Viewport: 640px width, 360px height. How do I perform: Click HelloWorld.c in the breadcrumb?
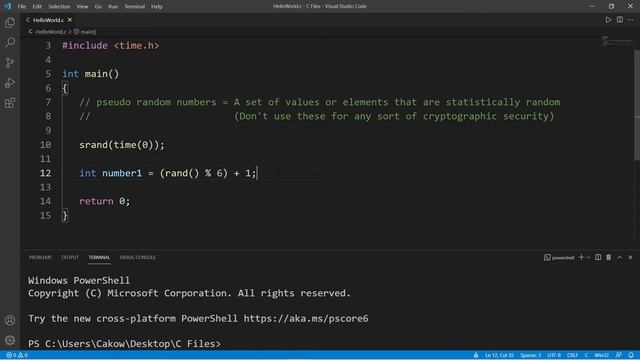pyautogui.click(x=51, y=31)
